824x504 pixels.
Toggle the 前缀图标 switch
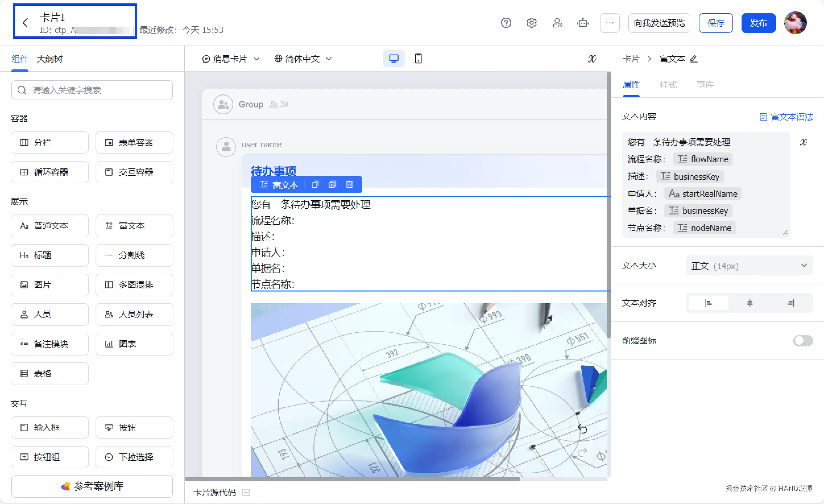pyautogui.click(x=803, y=340)
